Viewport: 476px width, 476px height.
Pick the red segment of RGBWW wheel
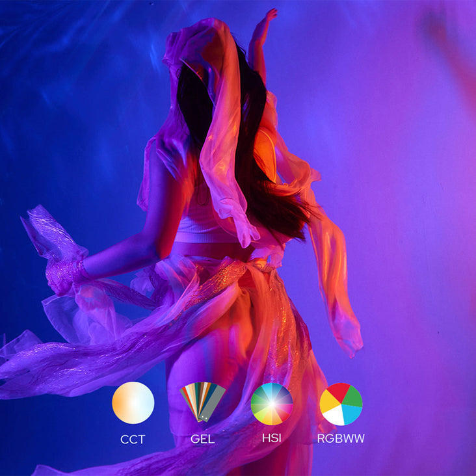337,392
